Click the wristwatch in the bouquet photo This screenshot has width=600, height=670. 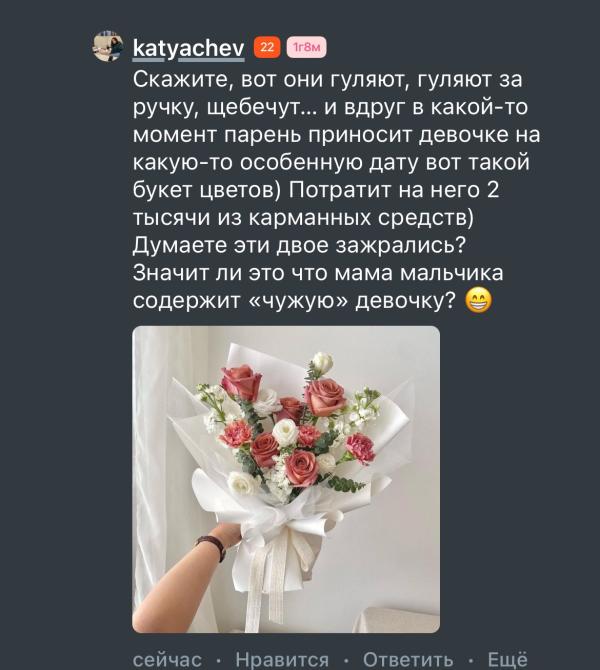pyautogui.click(x=212, y=546)
